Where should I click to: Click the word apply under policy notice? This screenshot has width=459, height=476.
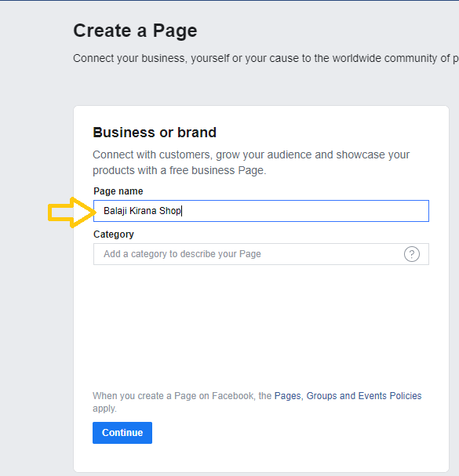[104, 409]
